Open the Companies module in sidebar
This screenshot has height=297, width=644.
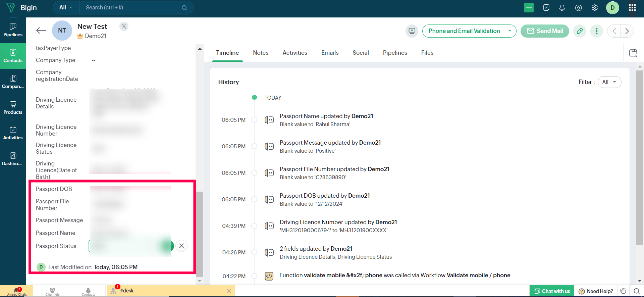pyautogui.click(x=13, y=82)
